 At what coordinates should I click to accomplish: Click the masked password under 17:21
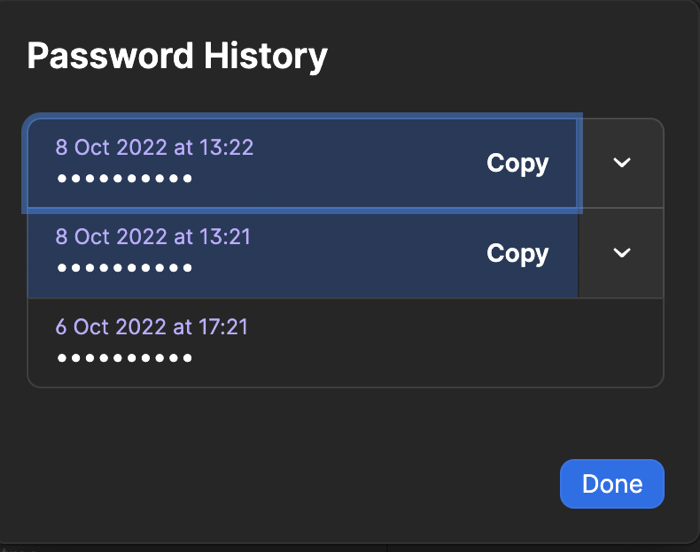(x=125, y=358)
